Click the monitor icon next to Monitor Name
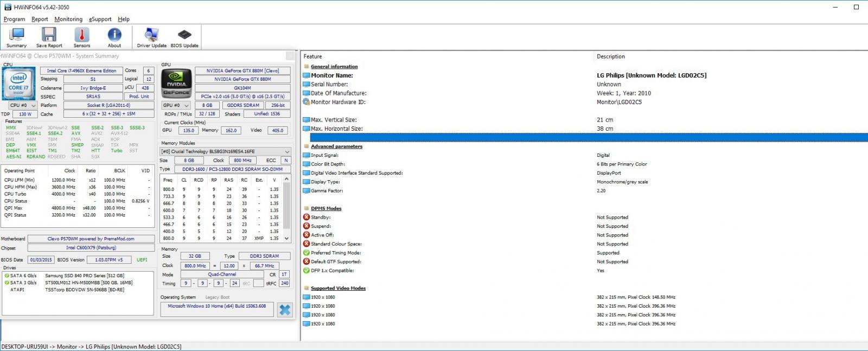Viewport: 868px width, 351px height. pos(307,75)
